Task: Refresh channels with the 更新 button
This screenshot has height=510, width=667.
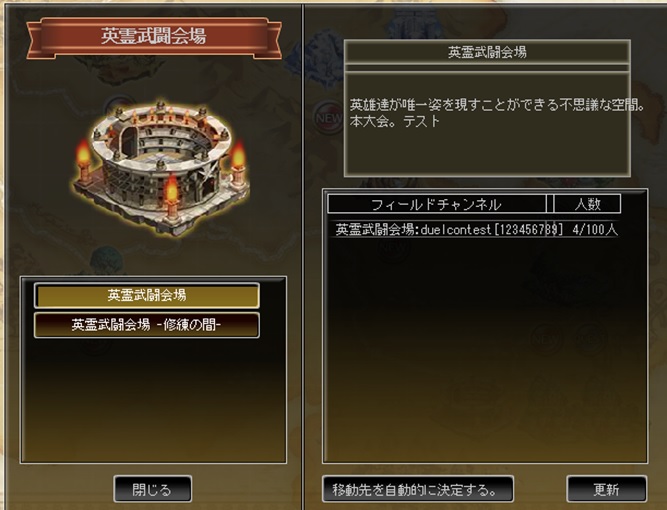Action: (607, 489)
